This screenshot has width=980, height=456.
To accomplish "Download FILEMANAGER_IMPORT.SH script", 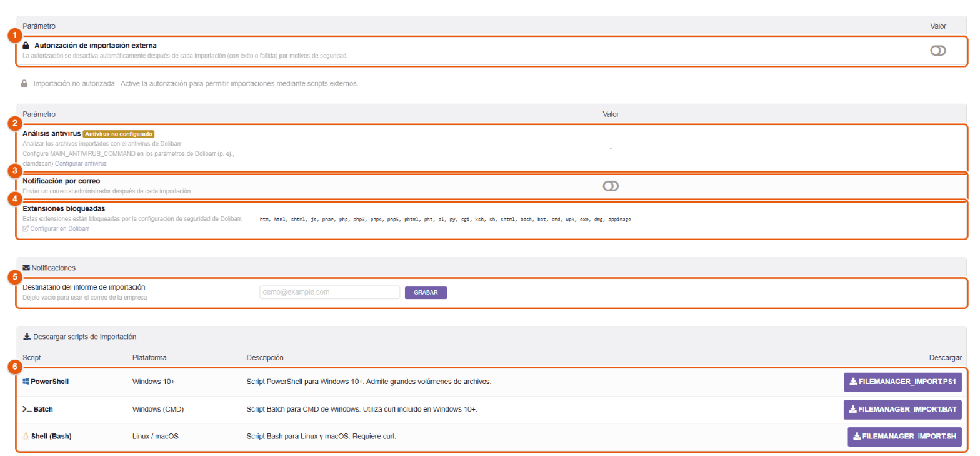I will [904, 437].
